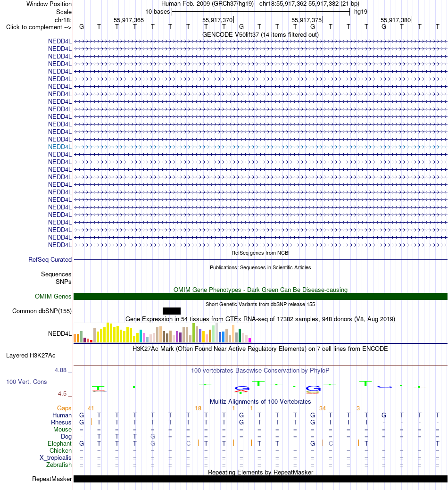Image resolution: width=448 pixels, height=490 pixels.
Task: Click the 55,917,375 position marker
Action: tap(307, 20)
